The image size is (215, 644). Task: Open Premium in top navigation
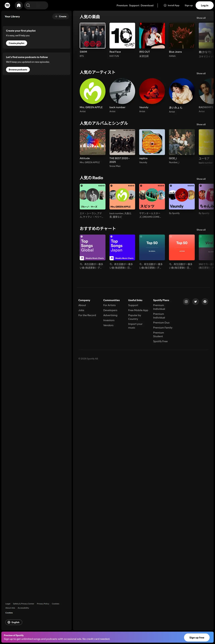pos(122,6)
